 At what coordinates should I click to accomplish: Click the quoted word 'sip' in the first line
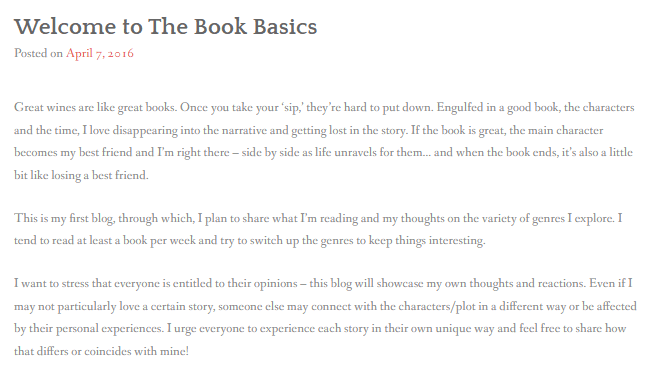[x=292, y=108]
